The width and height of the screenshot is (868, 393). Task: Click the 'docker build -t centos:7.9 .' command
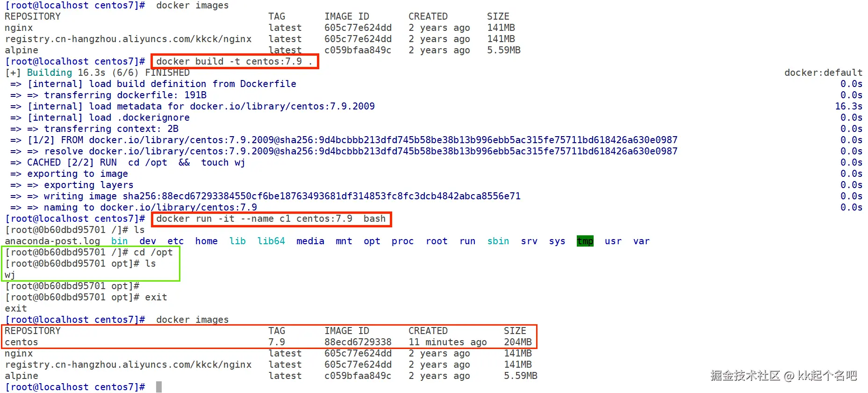(x=234, y=61)
